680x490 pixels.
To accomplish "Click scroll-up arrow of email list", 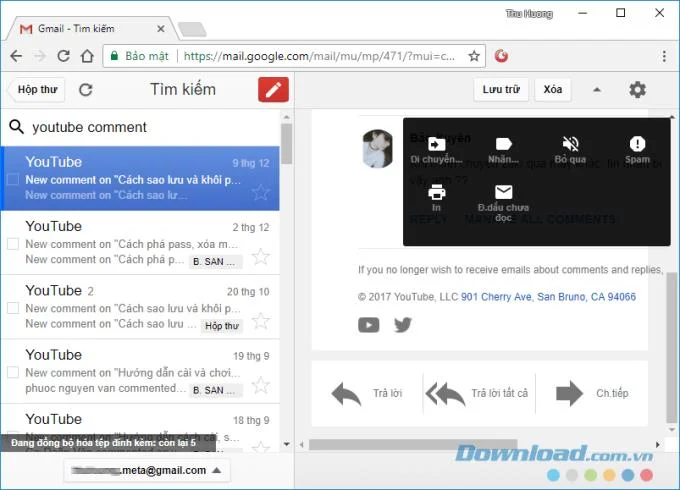I will tap(286, 117).
